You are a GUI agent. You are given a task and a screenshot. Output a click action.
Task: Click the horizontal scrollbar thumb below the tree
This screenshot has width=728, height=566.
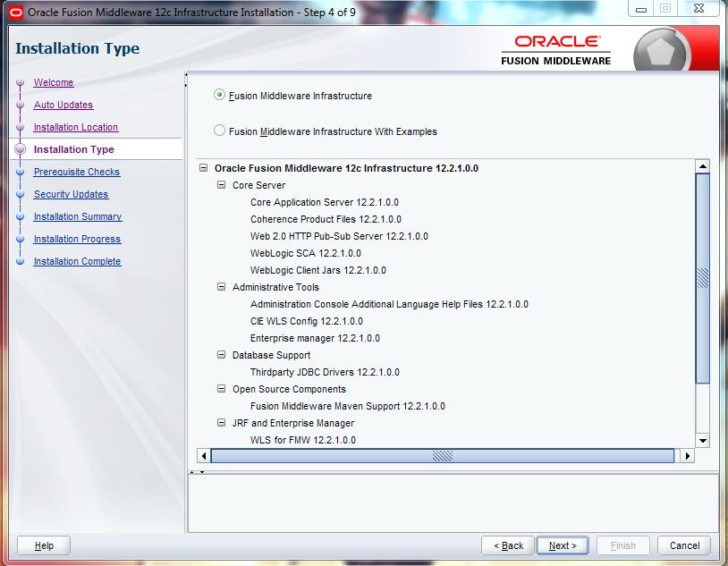pyautogui.click(x=443, y=456)
